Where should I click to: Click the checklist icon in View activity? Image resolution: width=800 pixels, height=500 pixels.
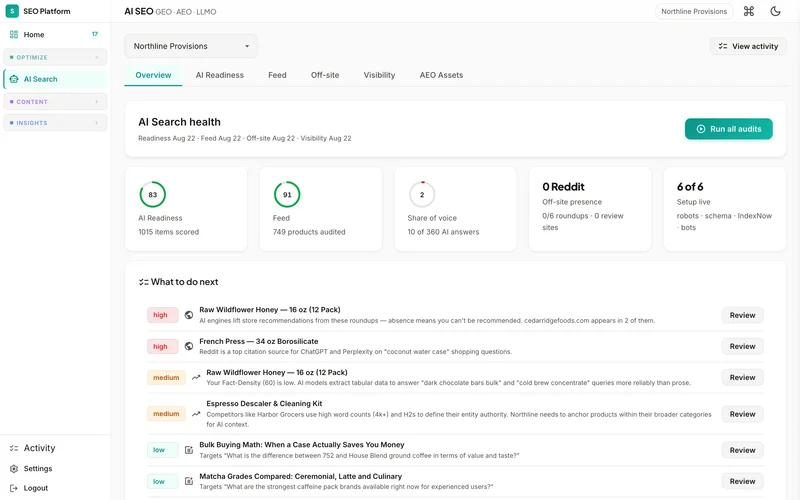click(x=722, y=46)
